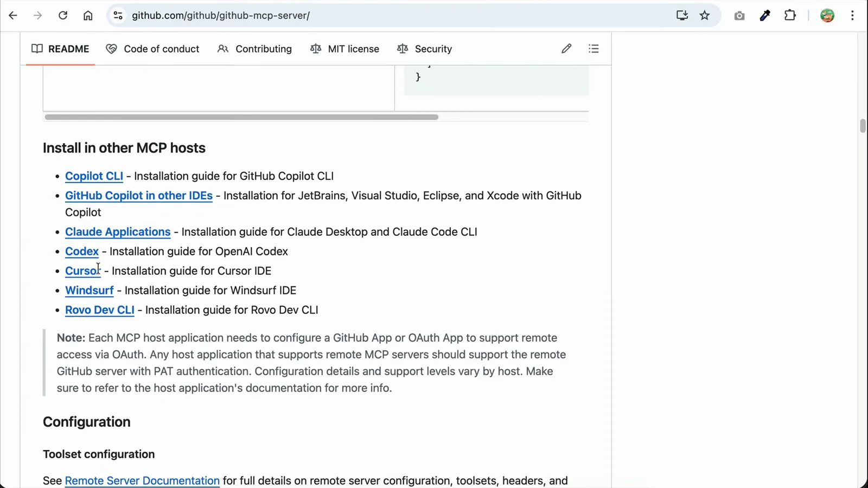868x488 pixels.
Task: Open the Chrome profile avatar
Action: (x=827, y=16)
